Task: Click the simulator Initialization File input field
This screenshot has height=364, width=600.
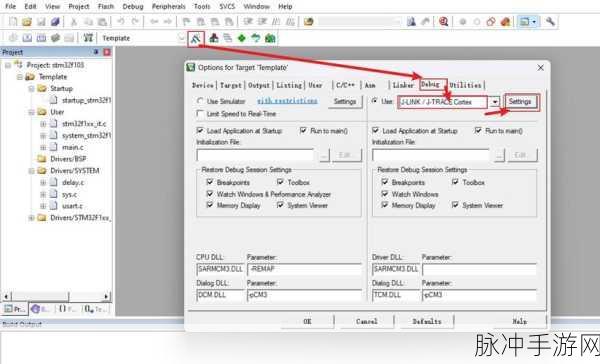Action: coord(255,155)
